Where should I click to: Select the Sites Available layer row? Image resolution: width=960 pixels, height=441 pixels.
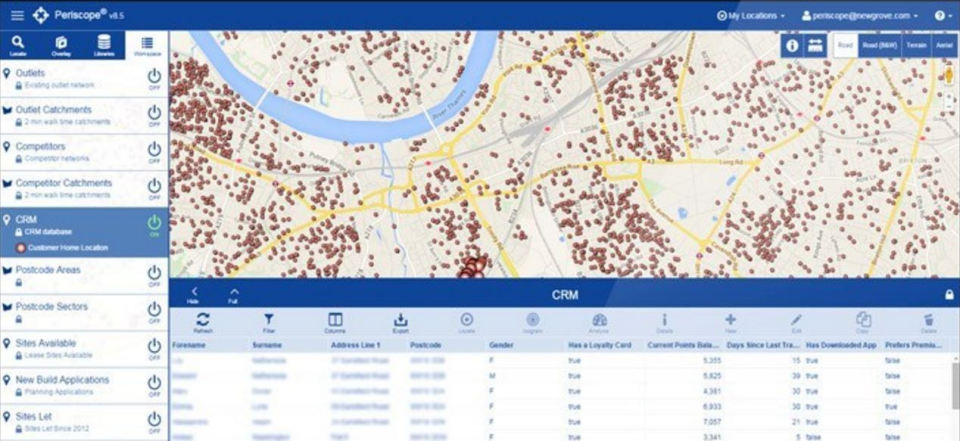point(84,349)
